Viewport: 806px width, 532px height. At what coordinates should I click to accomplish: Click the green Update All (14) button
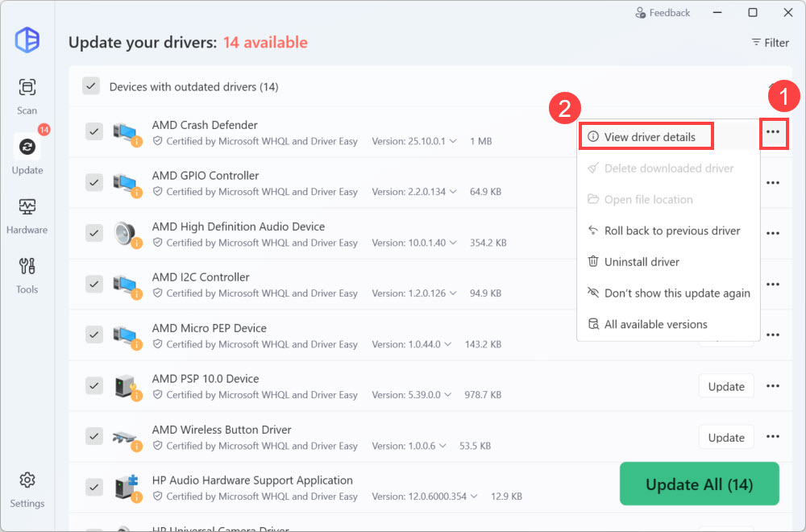point(699,484)
